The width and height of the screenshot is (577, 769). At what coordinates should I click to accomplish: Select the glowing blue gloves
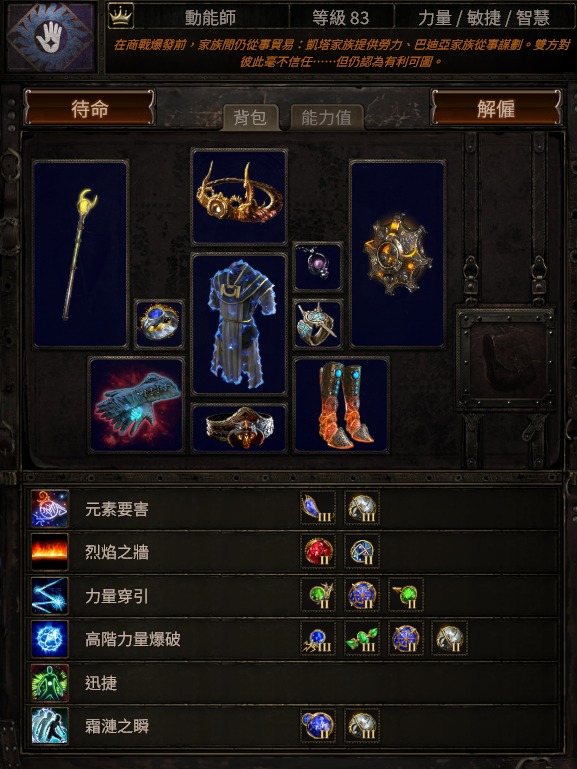(x=136, y=405)
